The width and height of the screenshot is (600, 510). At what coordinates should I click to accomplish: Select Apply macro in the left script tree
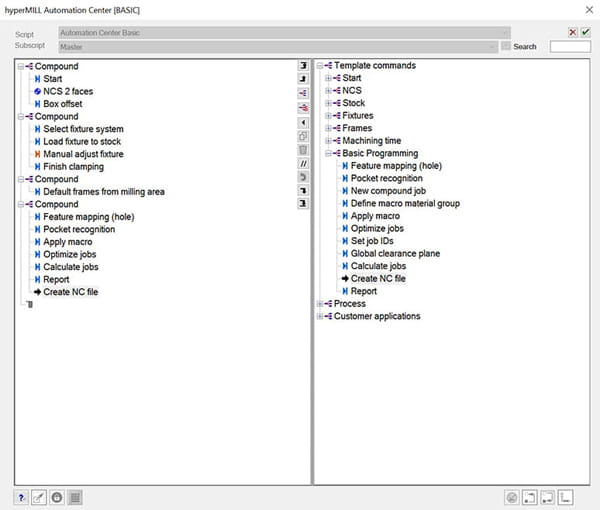click(x=68, y=242)
